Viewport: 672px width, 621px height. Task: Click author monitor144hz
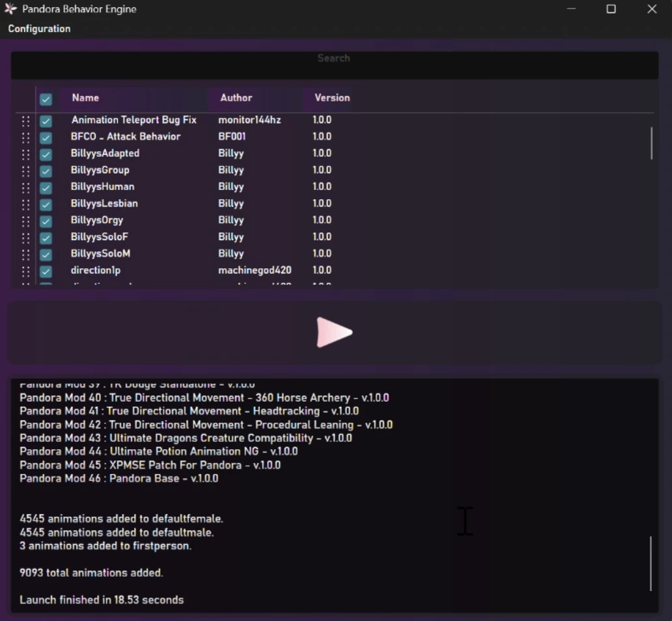click(x=249, y=120)
